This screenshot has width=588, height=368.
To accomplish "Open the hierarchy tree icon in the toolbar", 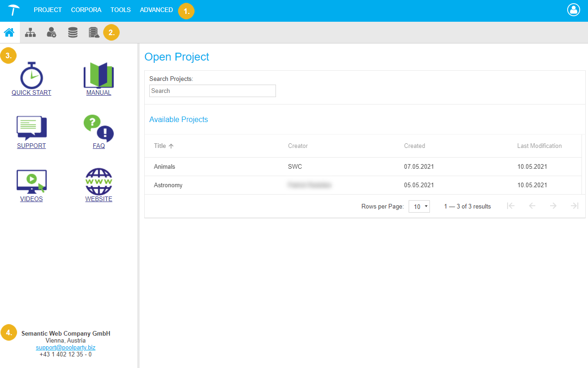I will point(31,33).
